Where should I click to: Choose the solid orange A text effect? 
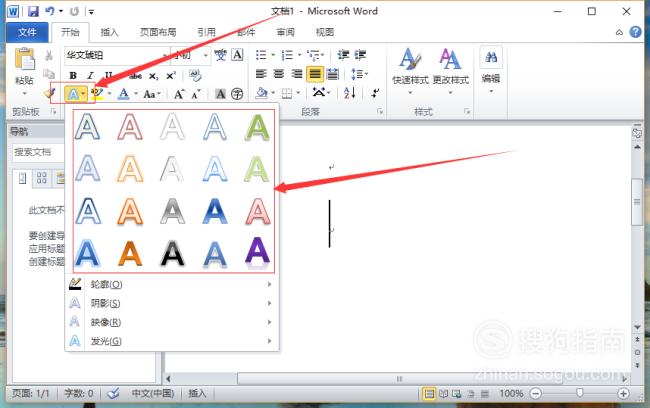tap(130, 253)
